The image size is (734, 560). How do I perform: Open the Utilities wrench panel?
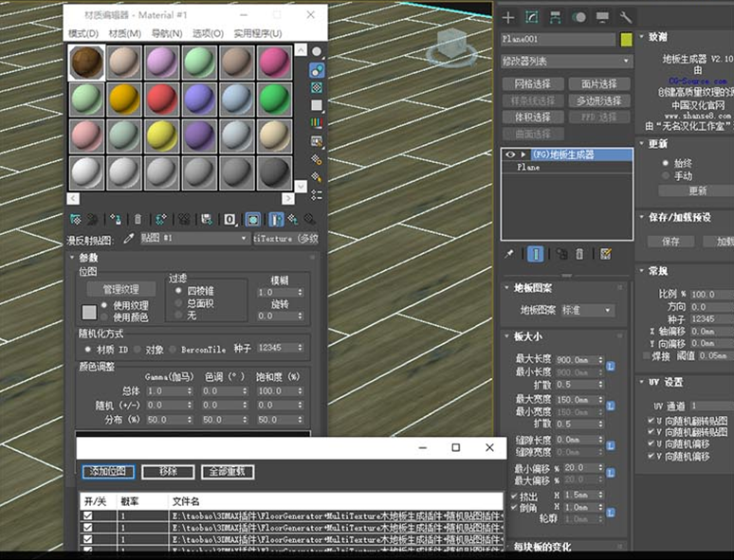(625, 17)
